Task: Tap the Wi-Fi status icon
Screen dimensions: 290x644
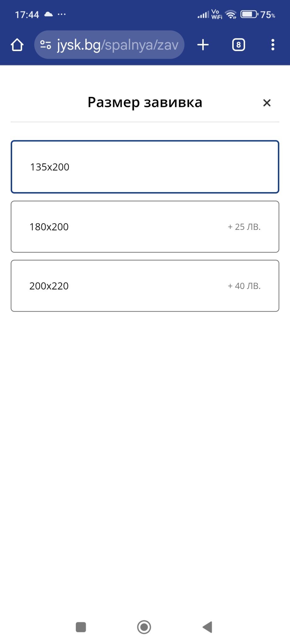Action: point(231,14)
